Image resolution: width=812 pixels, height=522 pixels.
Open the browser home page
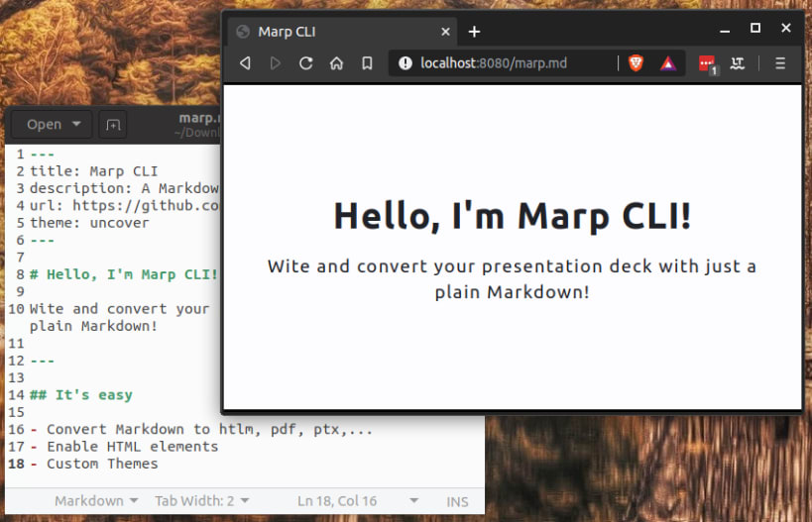[337, 63]
